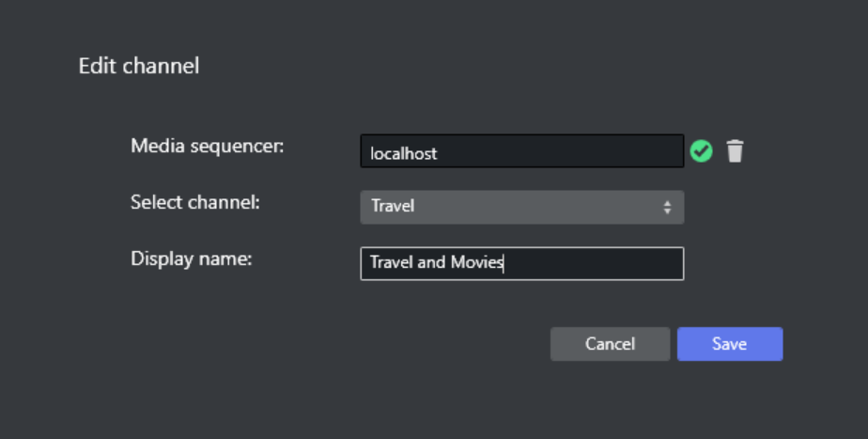This screenshot has width=868, height=439.
Task: Click the green connection status checkmark icon
Action: coord(701,150)
